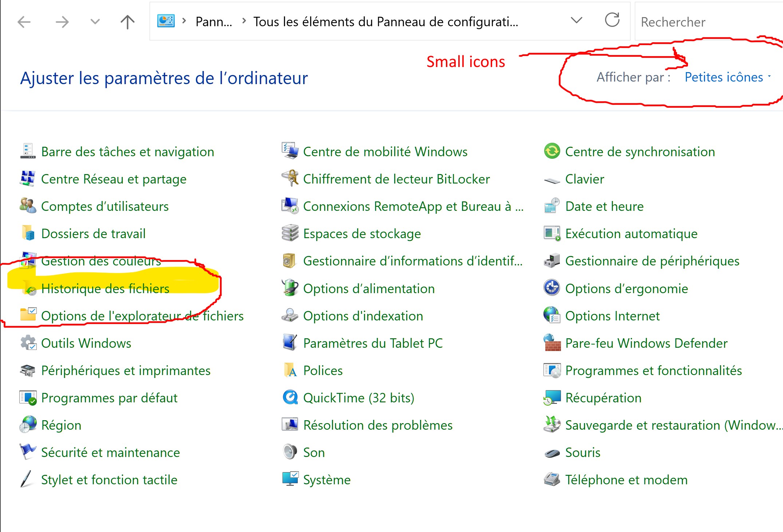Open the recent locations dropdown arrow
Viewport: 783px width, 532px height.
point(95,22)
